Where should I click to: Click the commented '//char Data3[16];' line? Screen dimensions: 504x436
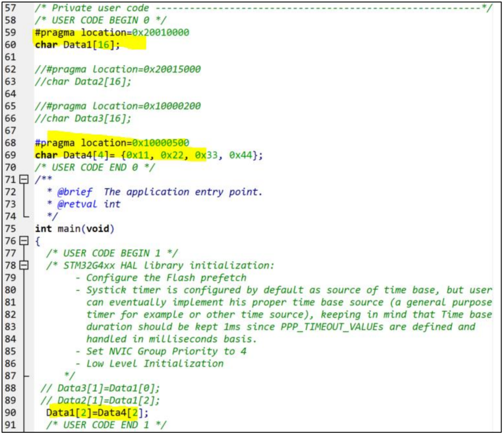tap(83, 118)
